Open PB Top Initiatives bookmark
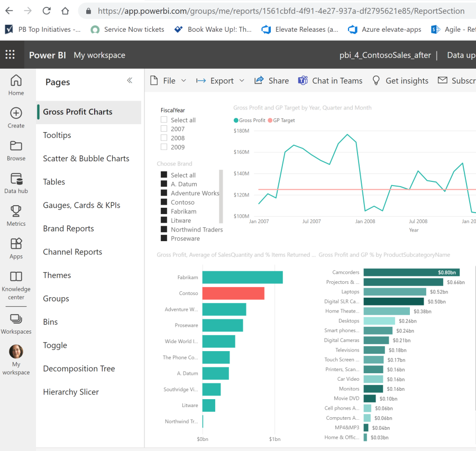The width and height of the screenshot is (476, 451). coord(43,30)
